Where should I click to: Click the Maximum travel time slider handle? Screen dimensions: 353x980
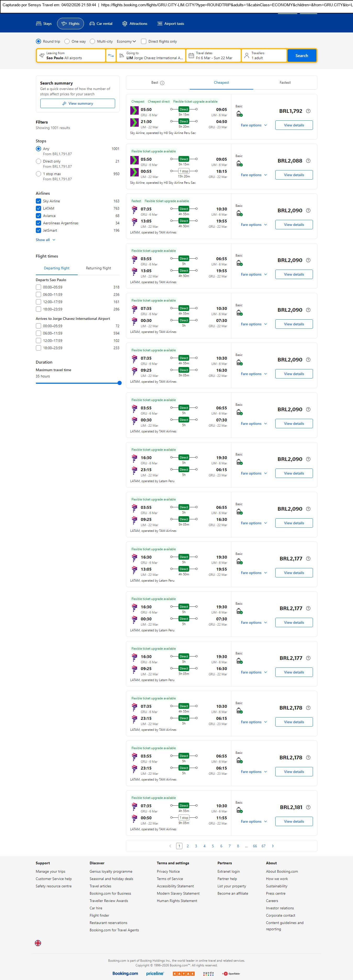point(119,383)
